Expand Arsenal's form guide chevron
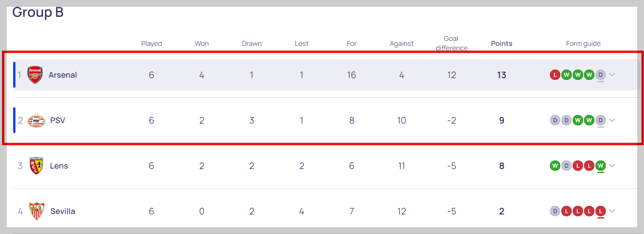This screenshot has width=644, height=234. (612, 75)
